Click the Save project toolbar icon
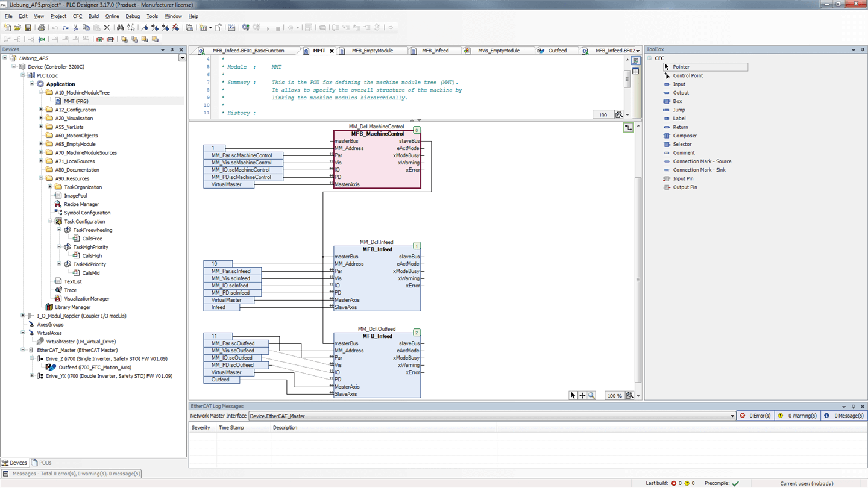Viewport: 868px width, 488px height. click(x=28, y=28)
